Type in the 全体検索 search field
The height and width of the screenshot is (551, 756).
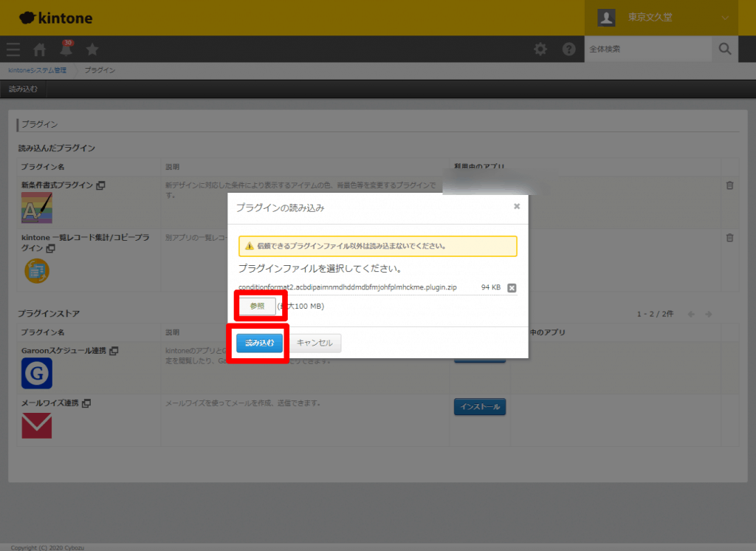coord(647,49)
